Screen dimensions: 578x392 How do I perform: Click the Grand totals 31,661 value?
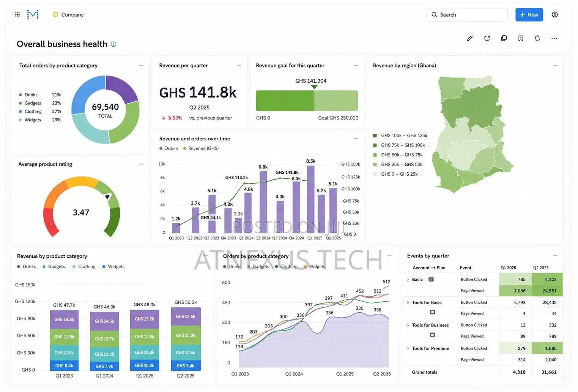click(549, 372)
